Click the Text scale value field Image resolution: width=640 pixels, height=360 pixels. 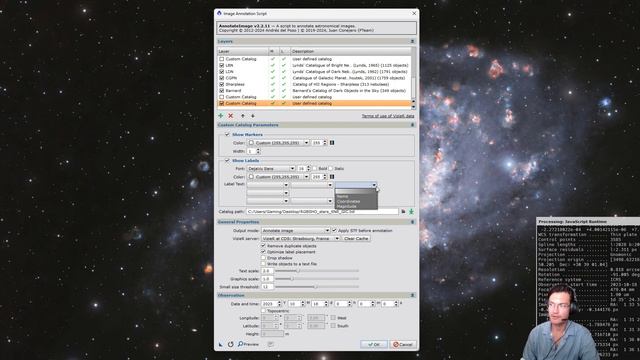[x=267, y=271]
